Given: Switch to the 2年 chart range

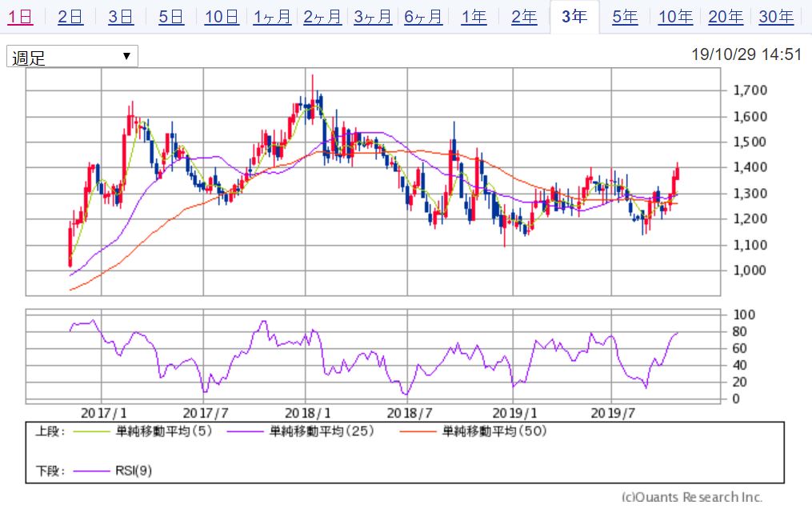Looking at the screenshot, I should tap(524, 17).
